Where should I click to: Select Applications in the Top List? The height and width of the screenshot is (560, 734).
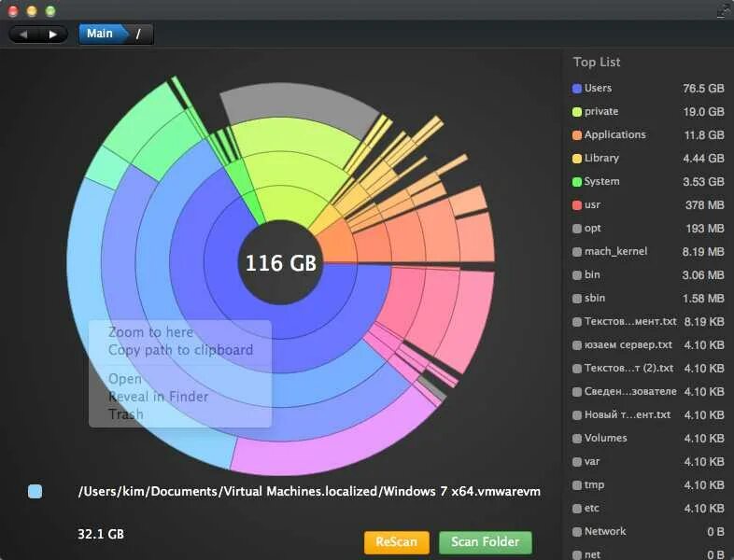click(x=648, y=134)
